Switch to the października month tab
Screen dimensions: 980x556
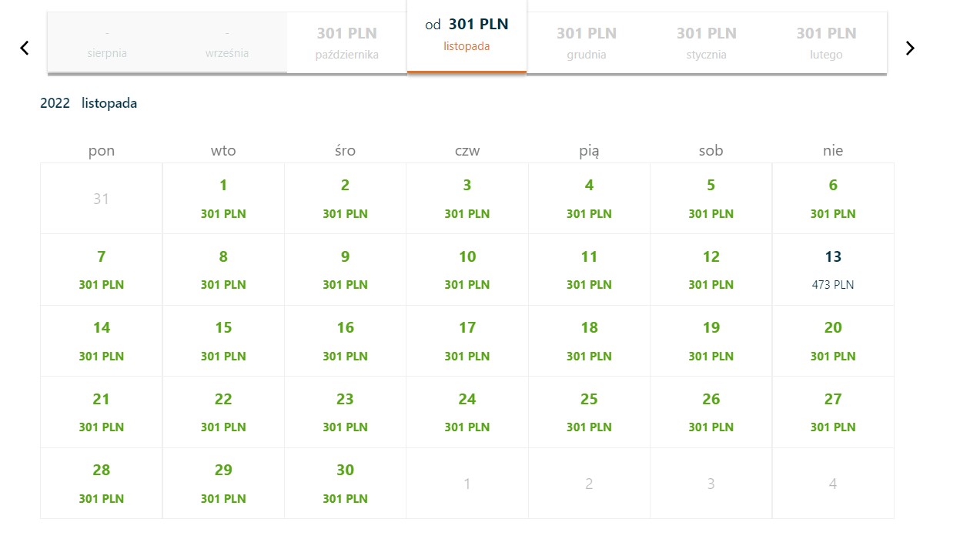[x=347, y=43]
